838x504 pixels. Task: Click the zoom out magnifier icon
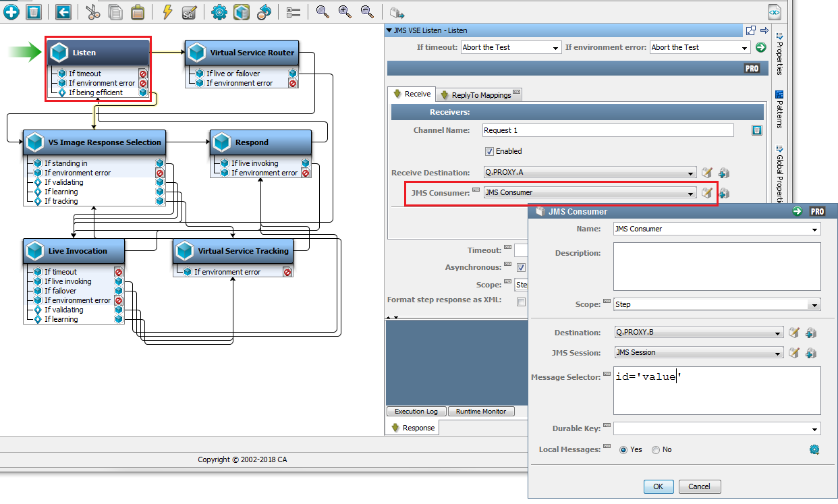[x=366, y=11]
